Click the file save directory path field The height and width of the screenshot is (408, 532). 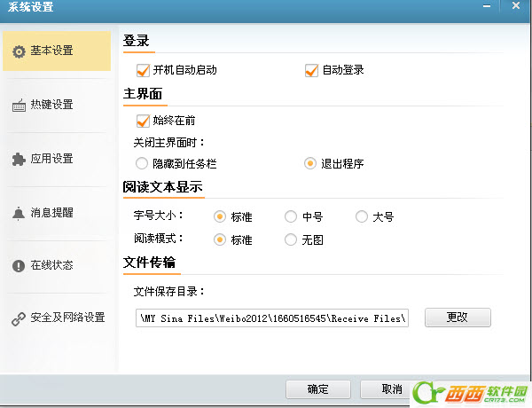point(272,318)
